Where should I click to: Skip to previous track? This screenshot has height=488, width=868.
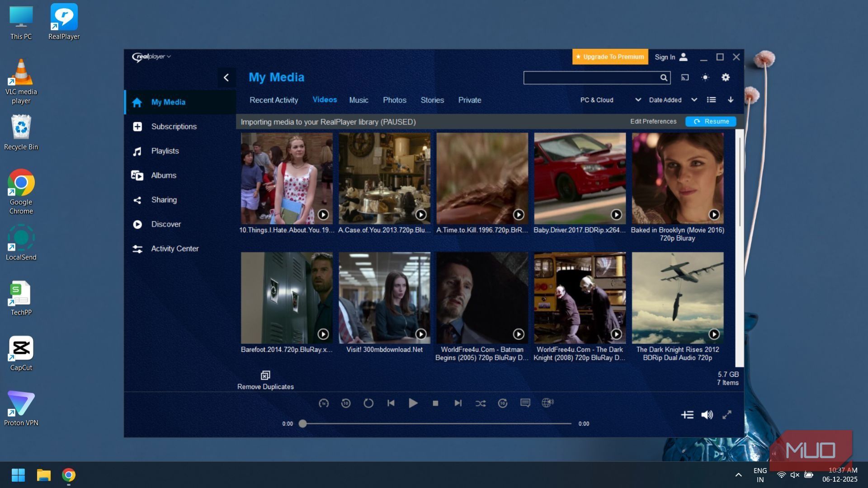[391, 403]
